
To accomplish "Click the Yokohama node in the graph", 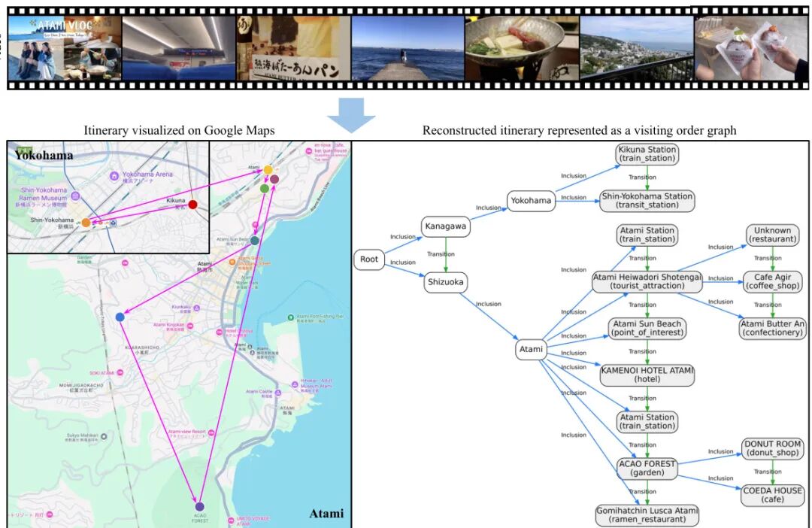I will pos(532,201).
